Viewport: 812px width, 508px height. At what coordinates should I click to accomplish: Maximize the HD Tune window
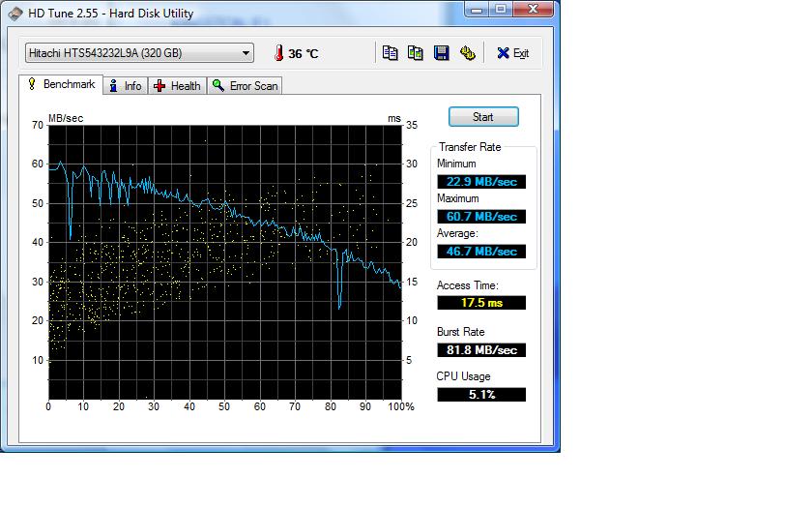click(x=501, y=10)
